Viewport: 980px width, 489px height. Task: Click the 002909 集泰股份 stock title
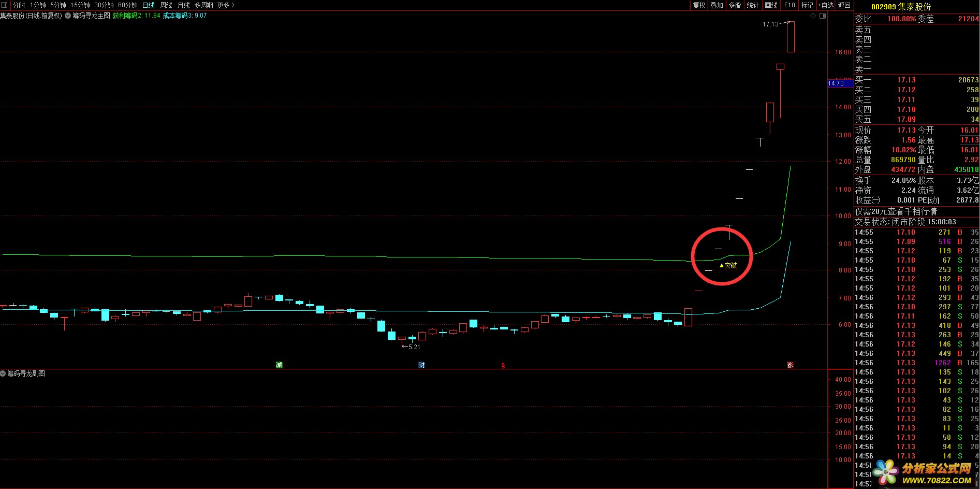(x=901, y=7)
